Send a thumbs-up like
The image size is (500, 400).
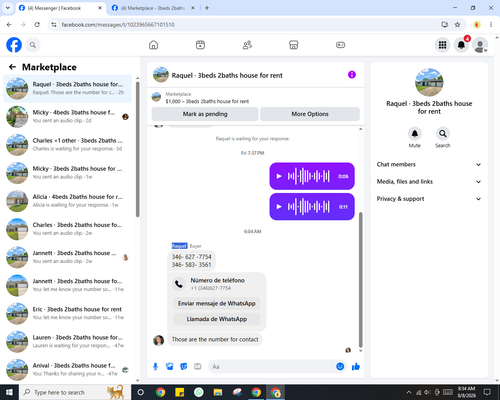tap(356, 367)
